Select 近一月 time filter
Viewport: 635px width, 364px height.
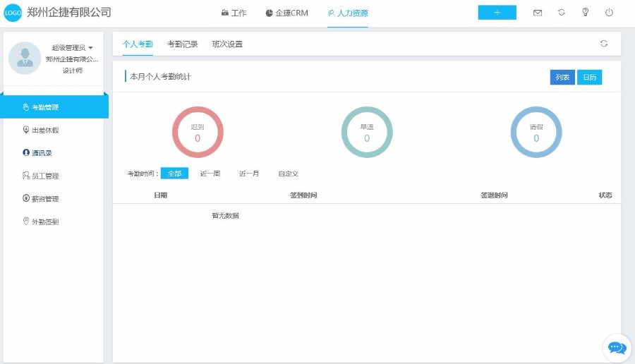[x=249, y=174]
